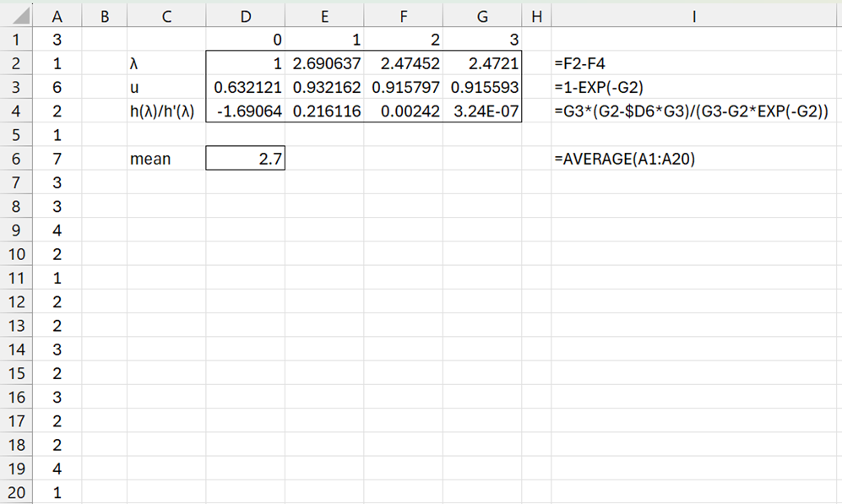Click the cell with value -1.69064
Viewport: 842px width, 504px height.
tap(245, 111)
